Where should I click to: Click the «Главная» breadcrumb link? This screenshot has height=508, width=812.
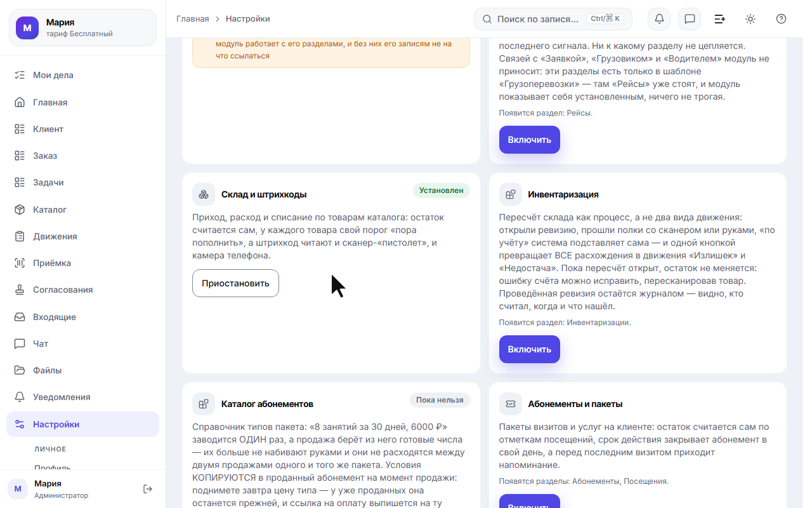pos(192,19)
